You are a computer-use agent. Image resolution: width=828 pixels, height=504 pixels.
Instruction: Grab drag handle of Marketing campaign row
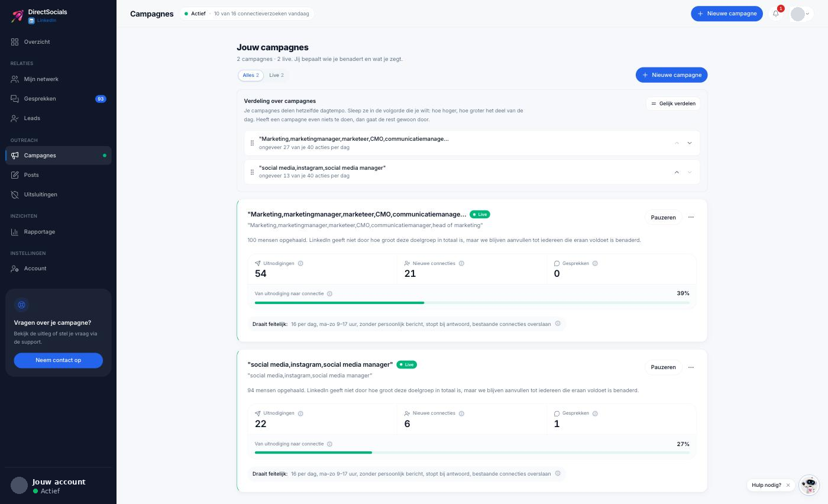click(x=252, y=143)
